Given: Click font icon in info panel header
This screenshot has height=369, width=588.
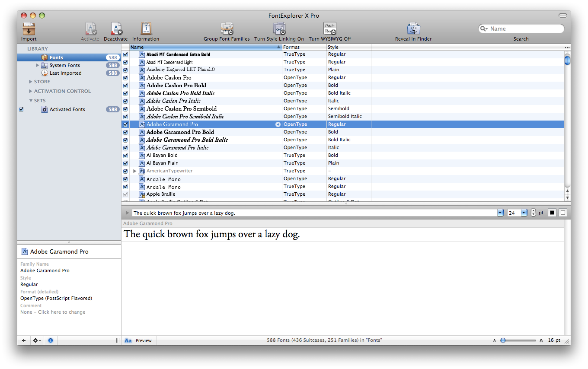Looking at the screenshot, I should point(25,251).
